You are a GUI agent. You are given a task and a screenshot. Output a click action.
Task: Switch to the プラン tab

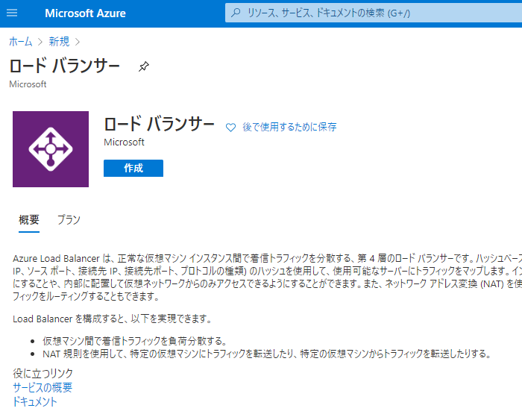tap(69, 220)
